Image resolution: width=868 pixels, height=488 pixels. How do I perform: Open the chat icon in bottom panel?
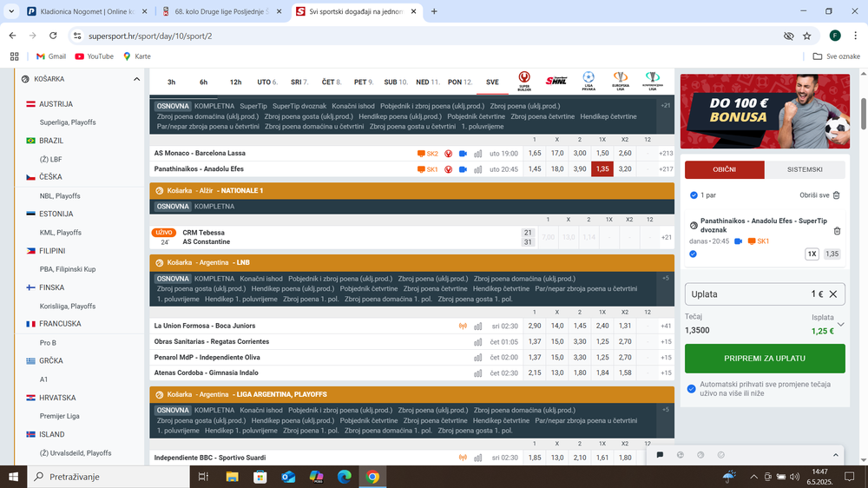pos(660,455)
